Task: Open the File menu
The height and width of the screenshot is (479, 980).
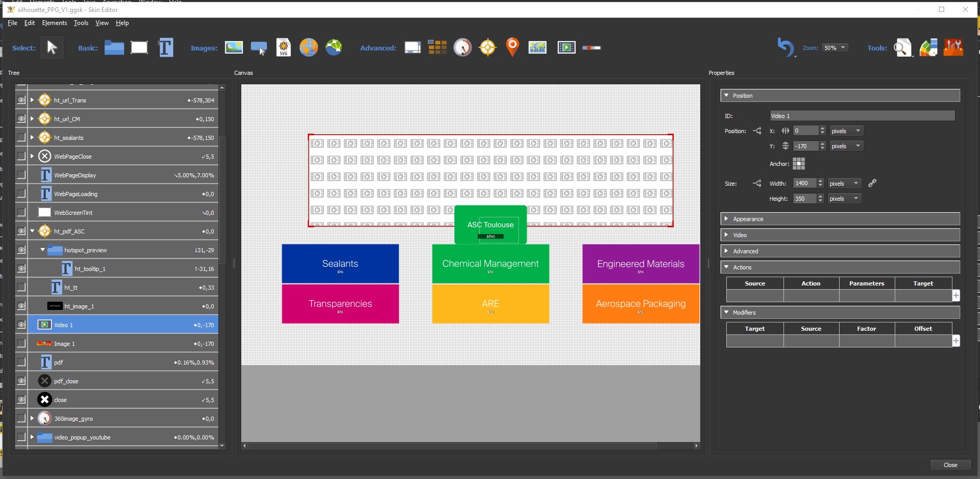Action: (x=12, y=23)
